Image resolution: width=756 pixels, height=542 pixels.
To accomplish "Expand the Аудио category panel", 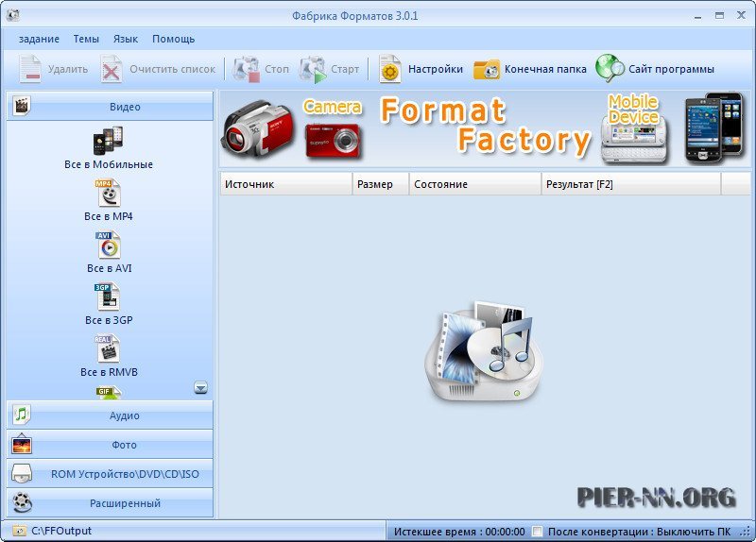I will (x=110, y=415).
